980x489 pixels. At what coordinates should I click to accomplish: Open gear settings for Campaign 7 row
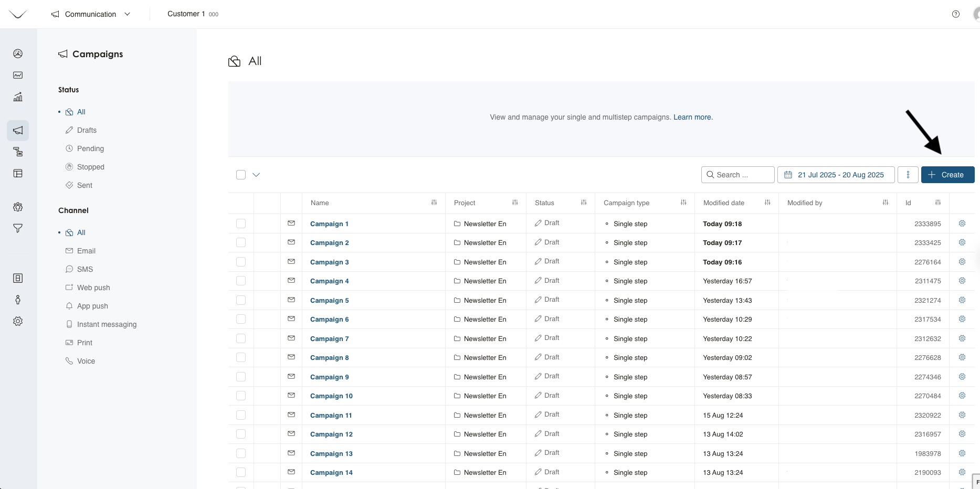[x=962, y=338]
